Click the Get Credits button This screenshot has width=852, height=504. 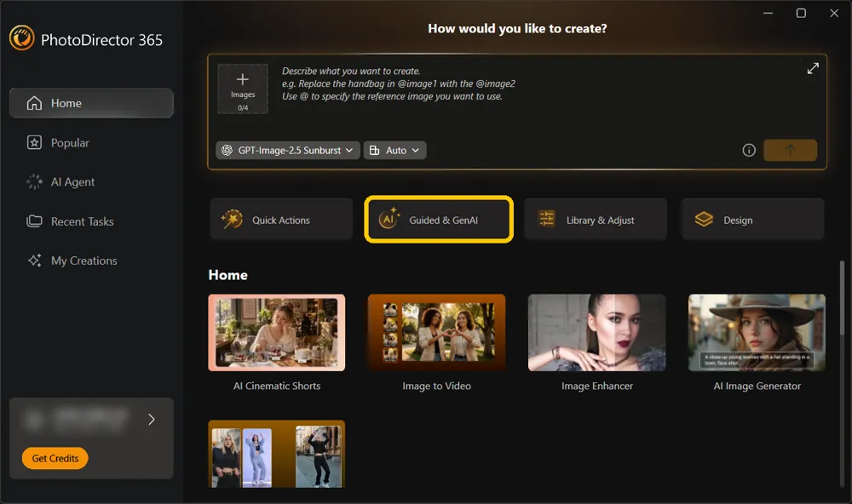point(55,458)
